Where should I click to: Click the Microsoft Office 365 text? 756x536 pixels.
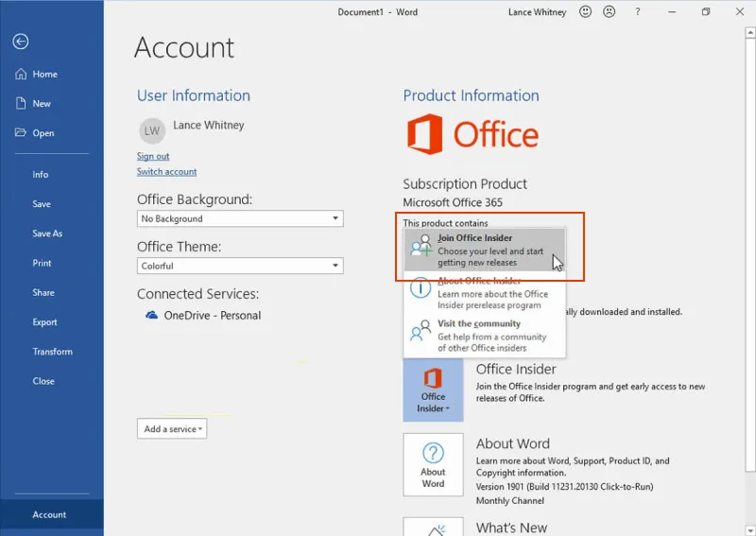(x=453, y=202)
